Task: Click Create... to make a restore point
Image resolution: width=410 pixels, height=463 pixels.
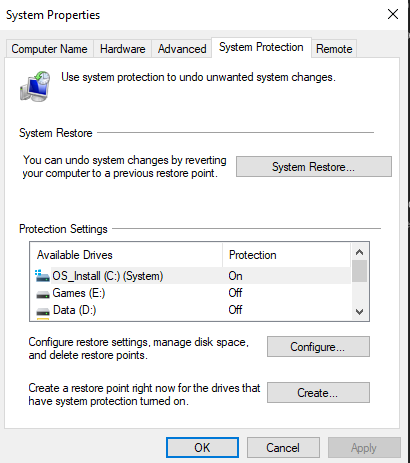Action: (318, 393)
